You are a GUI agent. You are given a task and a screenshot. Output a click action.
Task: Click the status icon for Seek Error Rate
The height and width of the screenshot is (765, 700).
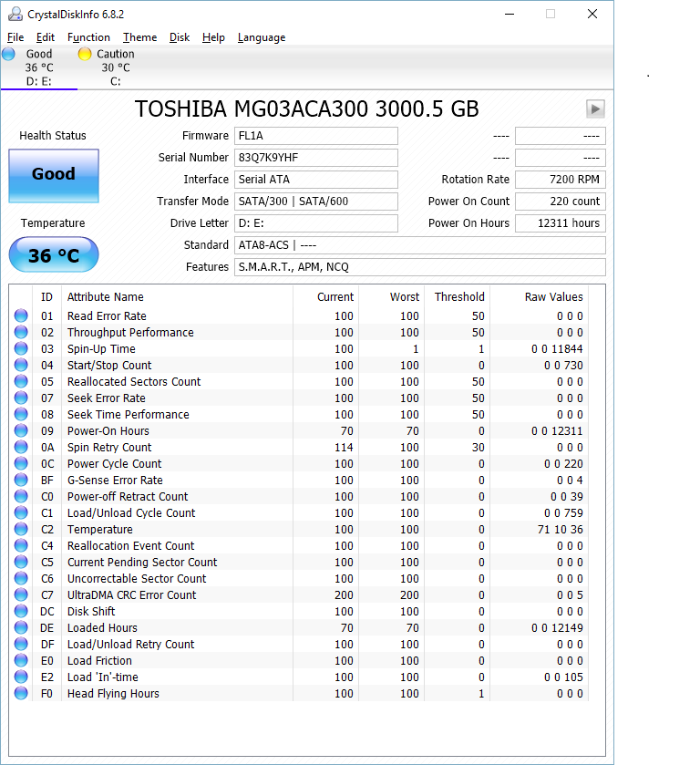(21, 398)
